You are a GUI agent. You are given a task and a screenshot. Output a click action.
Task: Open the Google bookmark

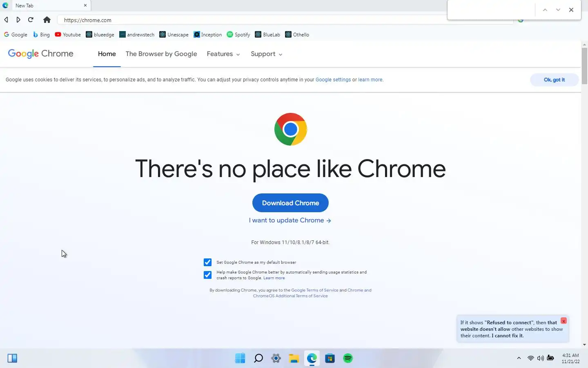pos(16,35)
